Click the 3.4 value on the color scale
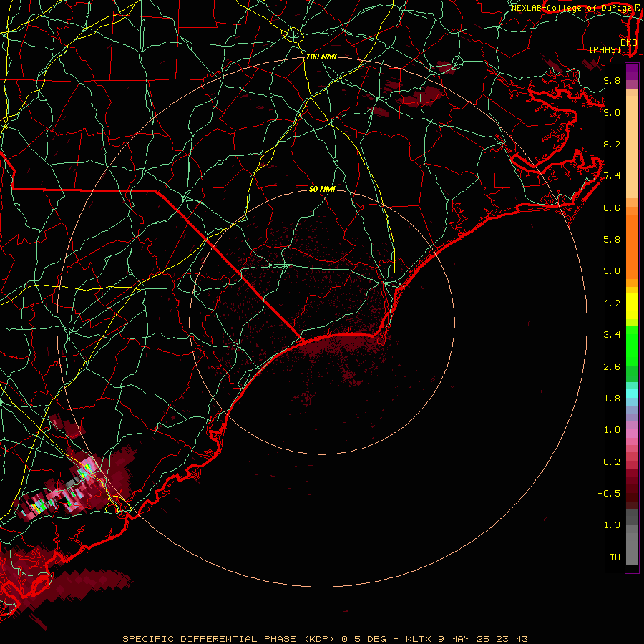The width and height of the screenshot is (644, 644). (612, 335)
